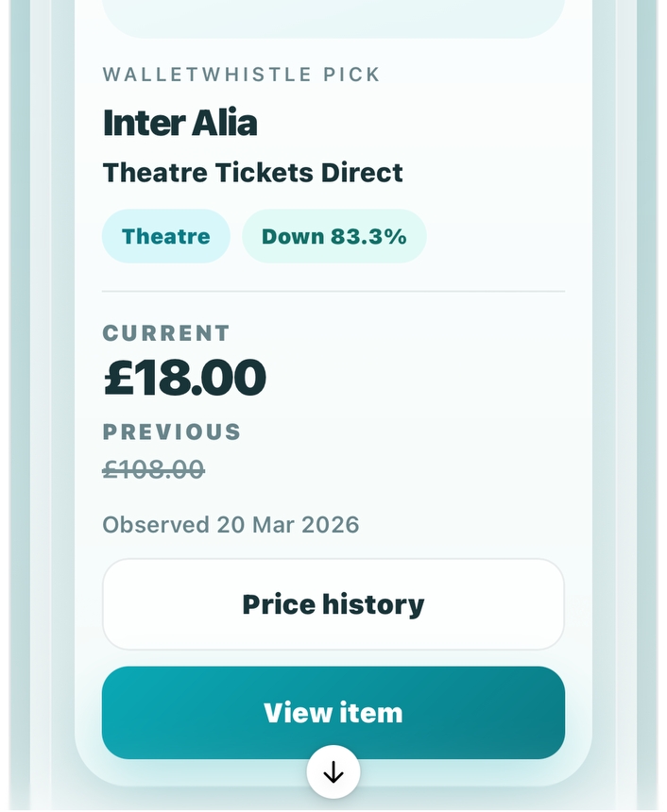Click the Observed 20 Mar 2026 date
The width and height of the screenshot is (667, 812).
click(x=231, y=525)
